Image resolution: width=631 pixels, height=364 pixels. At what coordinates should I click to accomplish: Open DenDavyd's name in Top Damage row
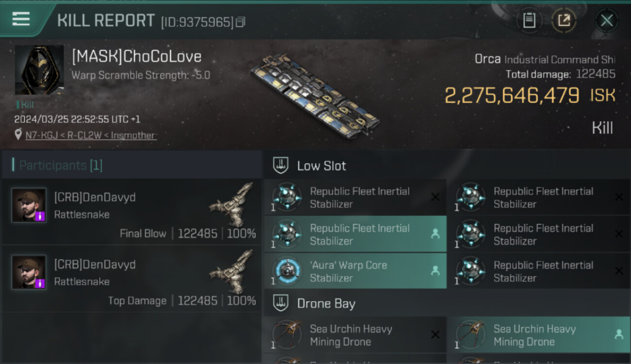point(95,265)
